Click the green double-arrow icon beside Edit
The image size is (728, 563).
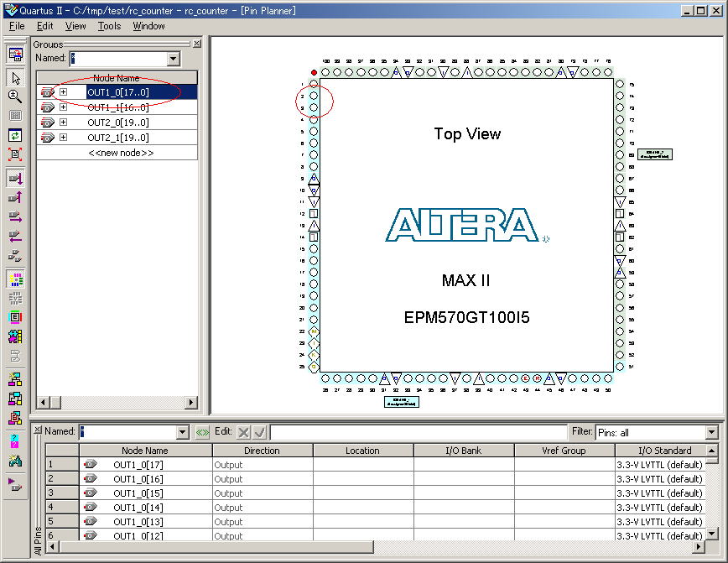tap(202, 432)
